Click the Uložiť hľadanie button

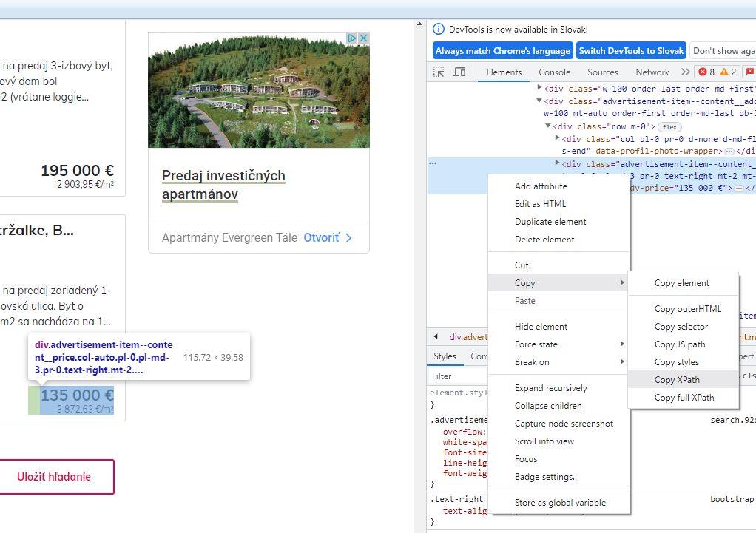54,477
